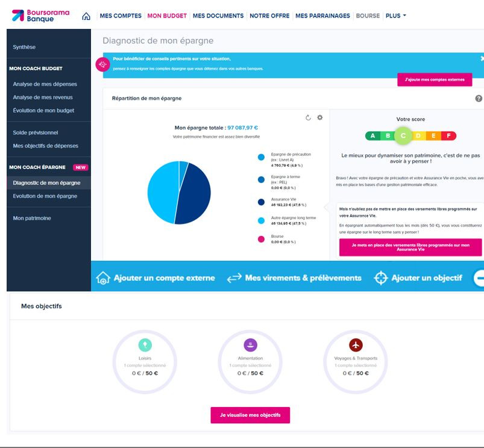This screenshot has width=484, height=448.
Task: Click the Epargne à terme legend dot
Action: (261, 180)
